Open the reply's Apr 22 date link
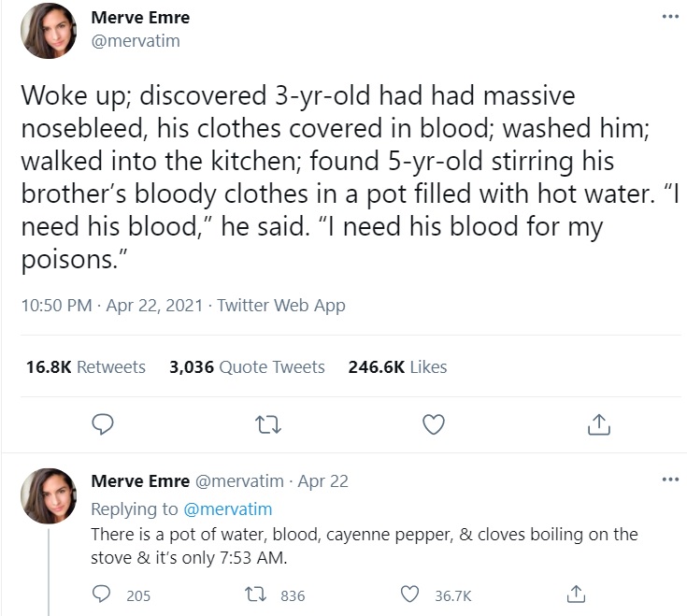687x616 pixels. [x=322, y=481]
